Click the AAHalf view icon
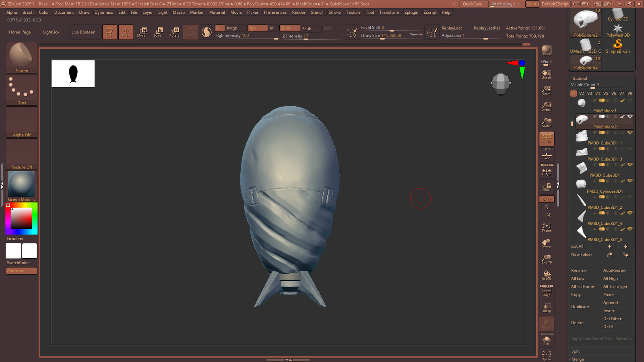The width and height of the screenshot is (644, 362). coord(546,123)
